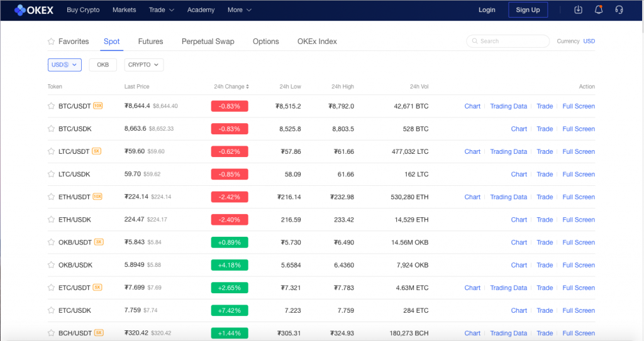644x341 pixels.
Task: Open Chart for LTC/USDK
Action: (519, 175)
